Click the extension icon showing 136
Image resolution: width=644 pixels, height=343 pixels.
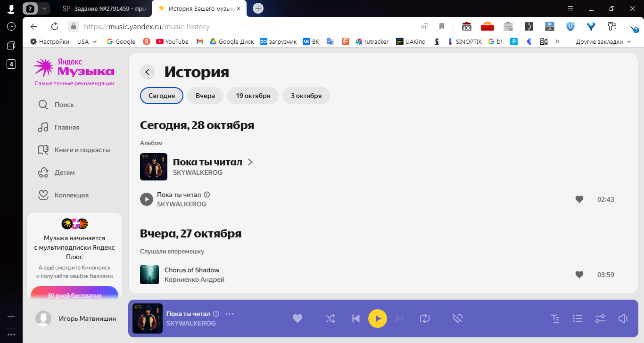click(467, 26)
